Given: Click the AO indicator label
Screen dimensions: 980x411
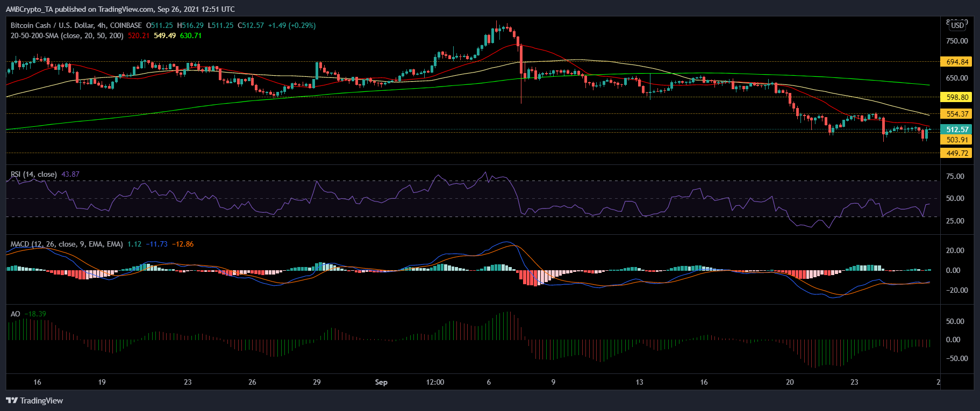Looking at the screenshot, I should coord(16,314).
